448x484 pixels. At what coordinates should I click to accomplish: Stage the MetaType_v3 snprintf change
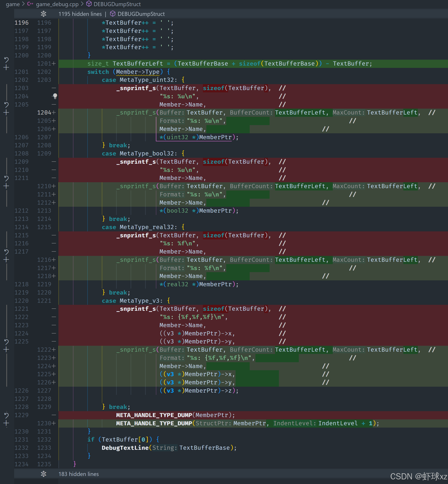pyautogui.click(x=6, y=350)
